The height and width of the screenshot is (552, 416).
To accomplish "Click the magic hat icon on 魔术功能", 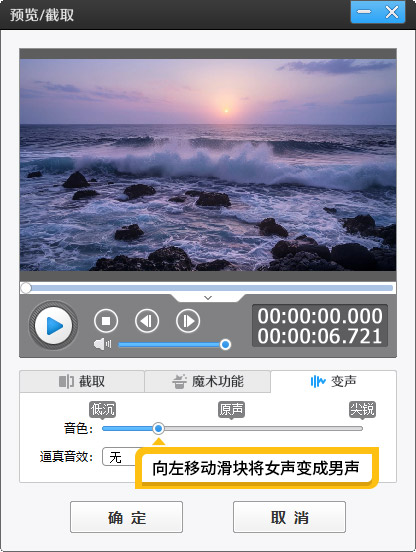I will (179, 381).
